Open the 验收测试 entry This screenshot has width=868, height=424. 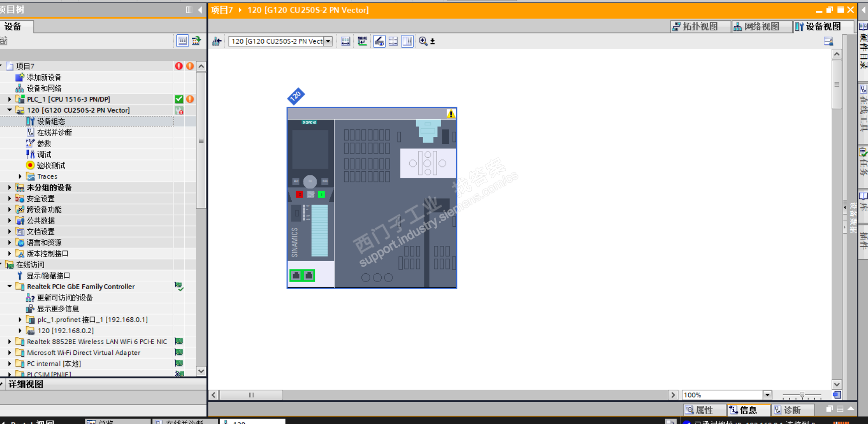tap(51, 166)
